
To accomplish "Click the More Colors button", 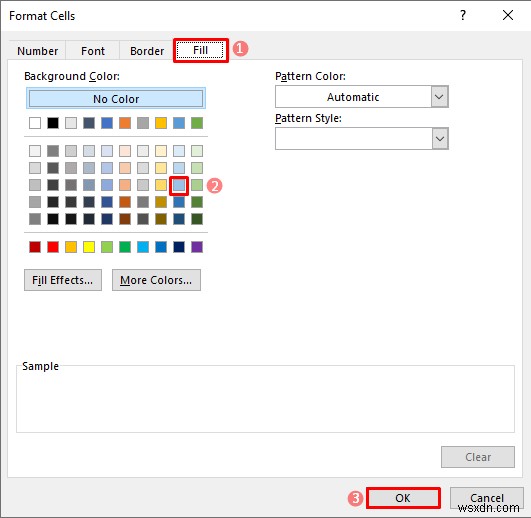I will (x=156, y=280).
